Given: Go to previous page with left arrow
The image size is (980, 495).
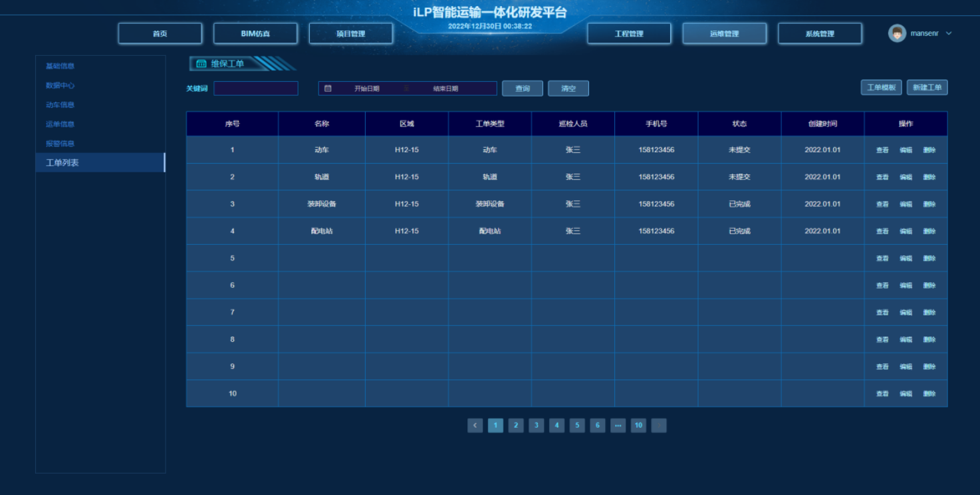Looking at the screenshot, I should point(475,426).
